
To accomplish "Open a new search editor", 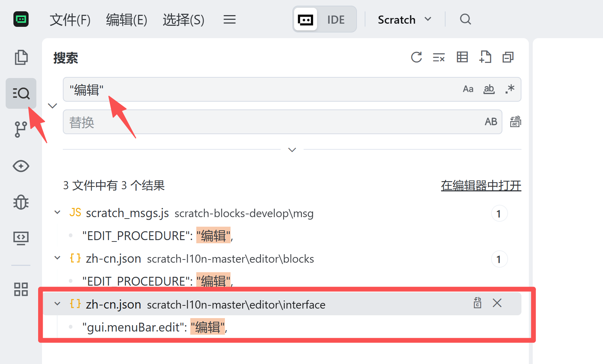I will pyautogui.click(x=485, y=57).
